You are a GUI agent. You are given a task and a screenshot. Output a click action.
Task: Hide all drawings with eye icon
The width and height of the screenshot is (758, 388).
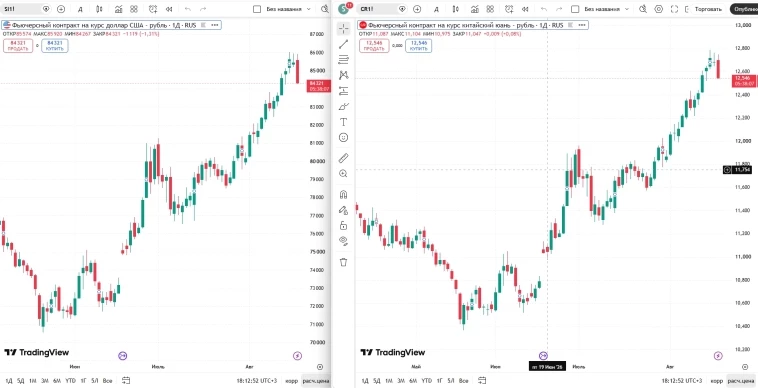344,240
